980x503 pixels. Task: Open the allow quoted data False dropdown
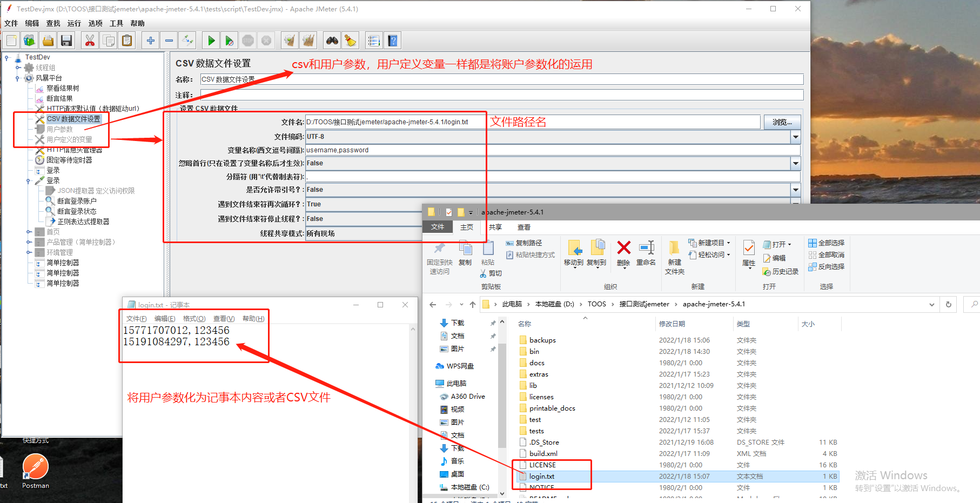tap(795, 190)
